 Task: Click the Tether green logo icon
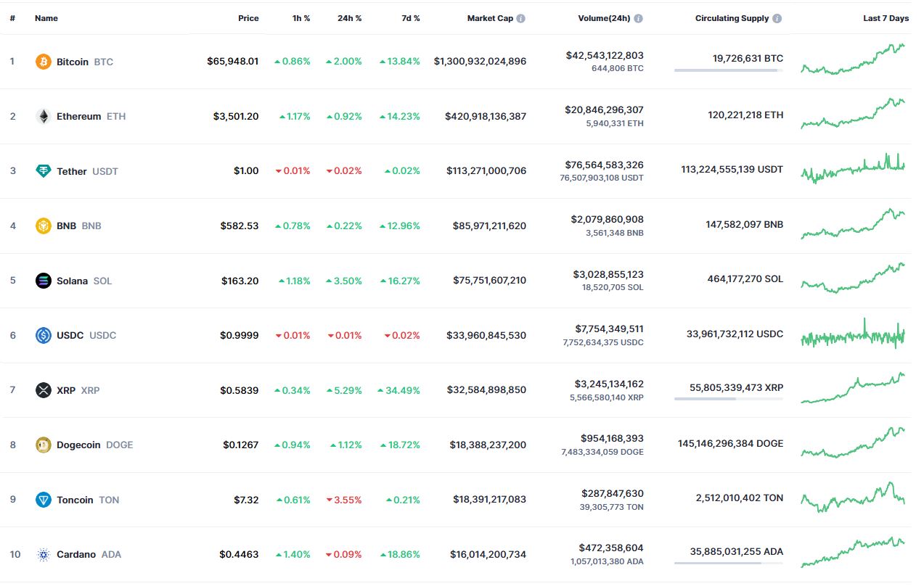coord(44,171)
